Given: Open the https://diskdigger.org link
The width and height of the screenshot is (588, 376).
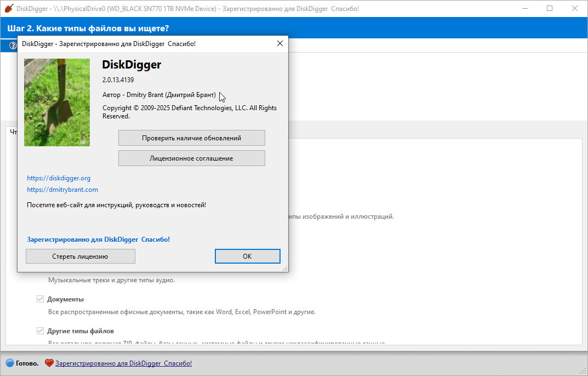Looking at the screenshot, I should (x=59, y=178).
